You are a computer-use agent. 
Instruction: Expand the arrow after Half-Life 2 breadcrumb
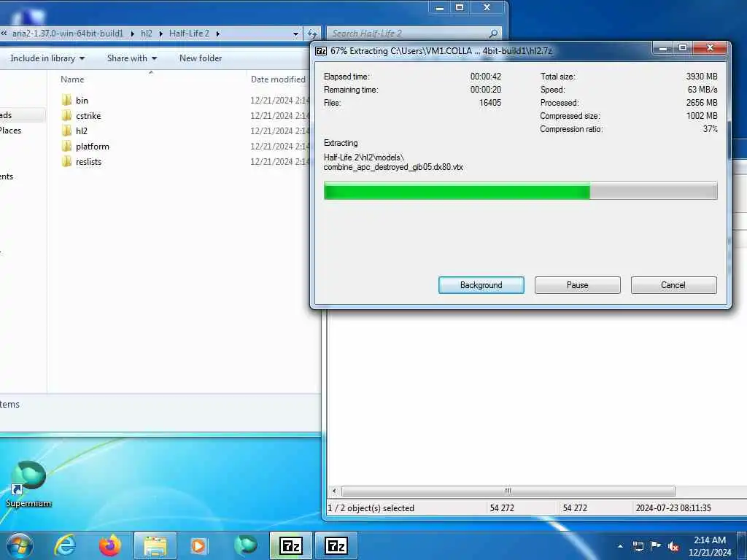tap(217, 34)
